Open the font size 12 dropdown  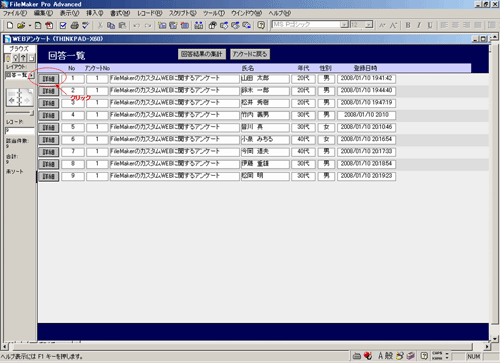368,25
